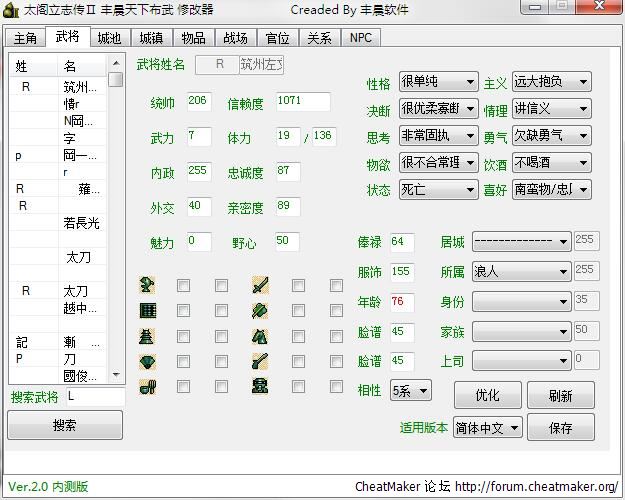Screen dimensions: 625x500
Task: Tick the last checkbox in the ninja row
Action: point(335,386)
